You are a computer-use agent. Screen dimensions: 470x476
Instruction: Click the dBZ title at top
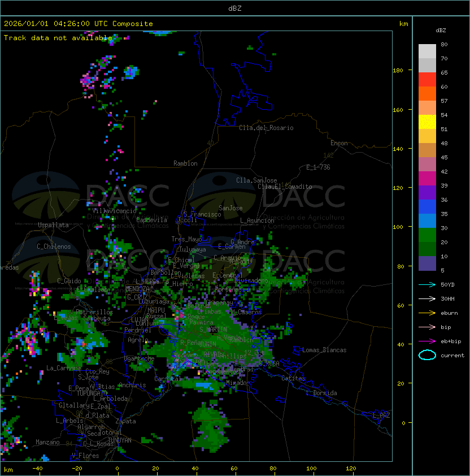coord(235,8)
